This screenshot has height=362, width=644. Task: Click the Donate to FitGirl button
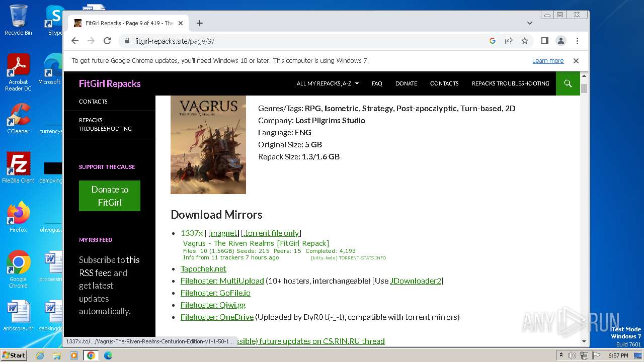click(x=110, y=196)
